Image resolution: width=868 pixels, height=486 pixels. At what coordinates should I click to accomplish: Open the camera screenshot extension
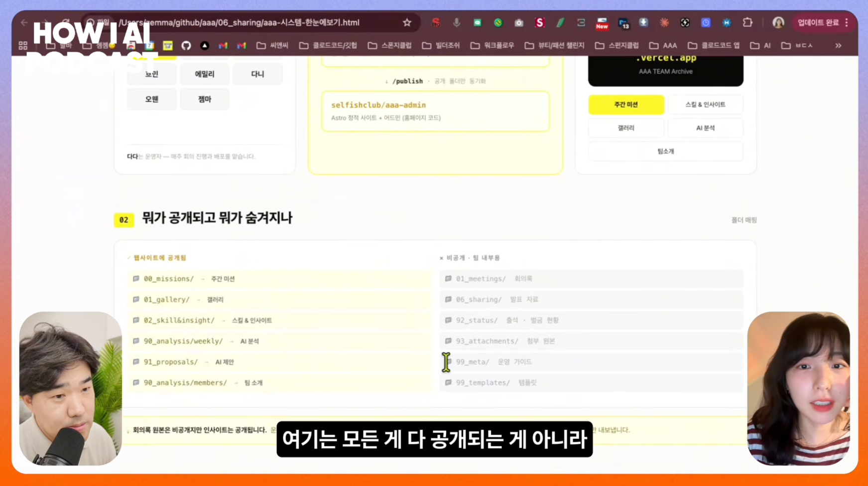(519, 22)
